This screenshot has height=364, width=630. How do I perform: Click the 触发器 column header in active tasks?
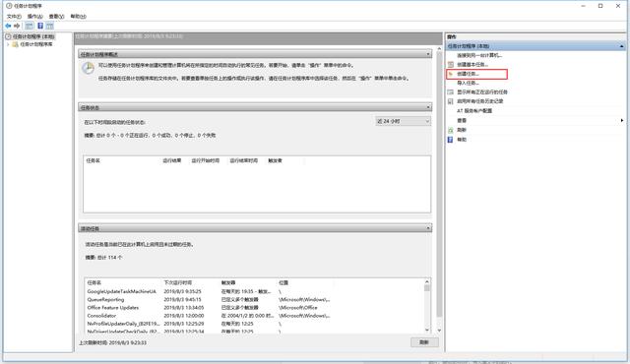pos(228,282)
